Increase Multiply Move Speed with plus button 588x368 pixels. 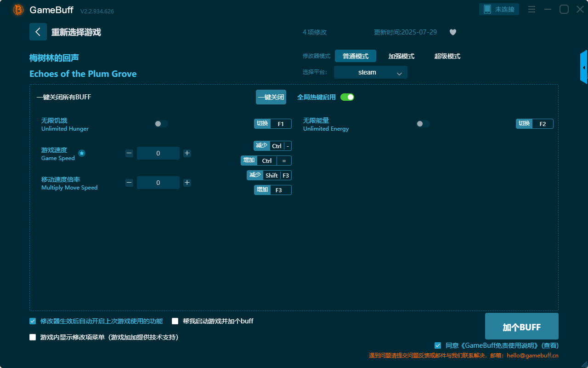[187, 183]
